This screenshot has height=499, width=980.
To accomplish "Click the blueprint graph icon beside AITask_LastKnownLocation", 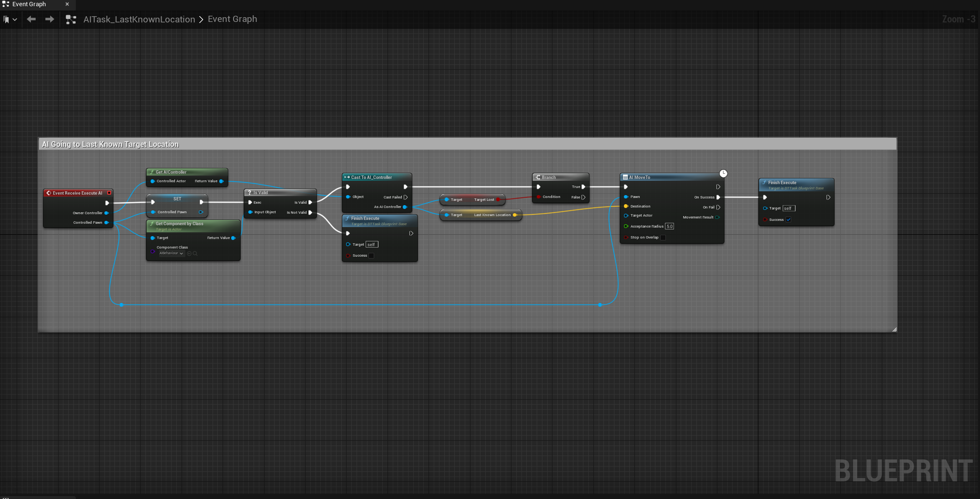I will tap(71, 20).
